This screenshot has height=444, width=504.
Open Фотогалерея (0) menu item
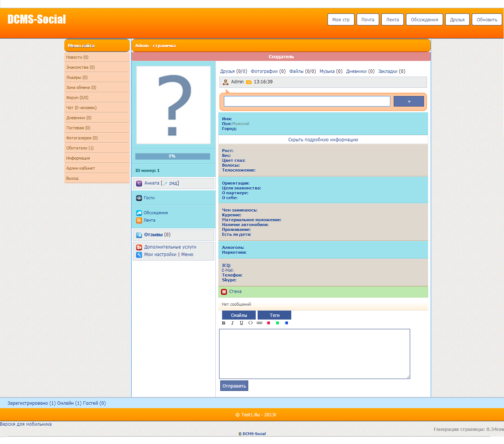pos(97,138)
